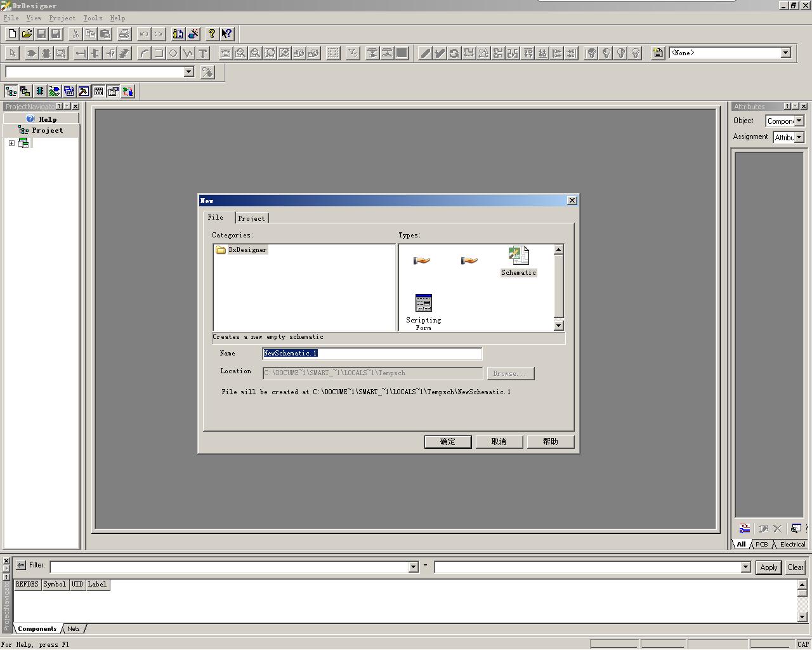Open the Tools menu

coord(93,18)
